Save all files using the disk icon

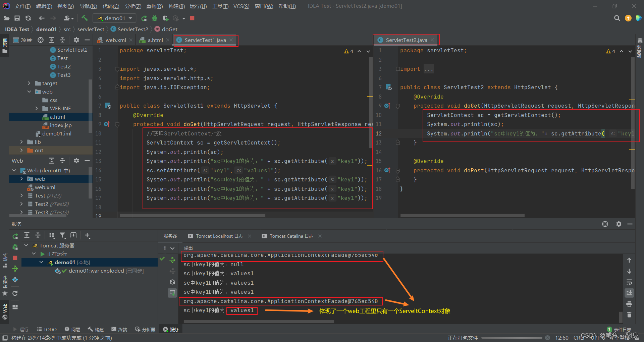coord(17,18)
